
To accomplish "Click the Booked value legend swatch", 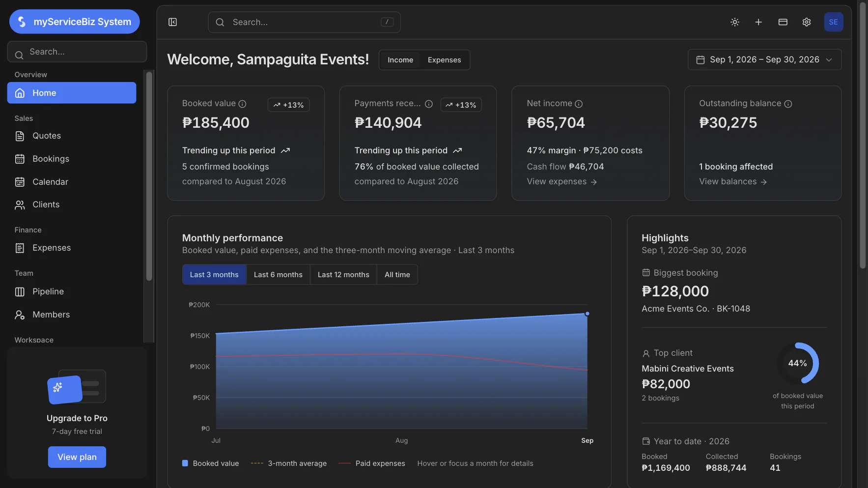I will click(x=185, y=463).
